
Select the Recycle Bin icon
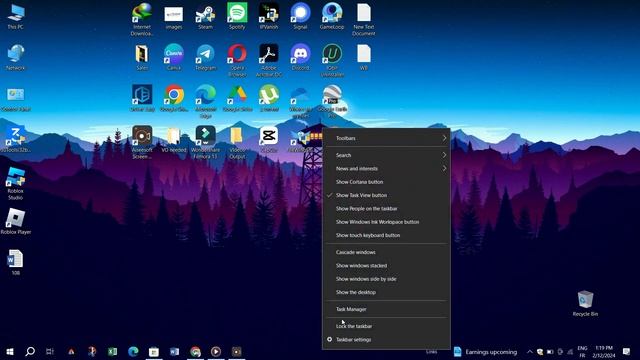(585, 303)
